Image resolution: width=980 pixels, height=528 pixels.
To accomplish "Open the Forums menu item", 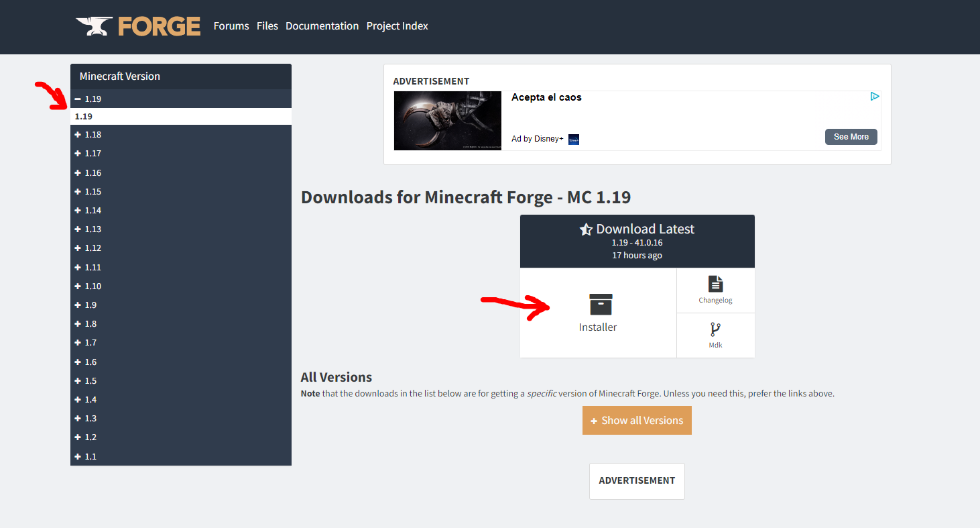I will click(x=231, y=25).
